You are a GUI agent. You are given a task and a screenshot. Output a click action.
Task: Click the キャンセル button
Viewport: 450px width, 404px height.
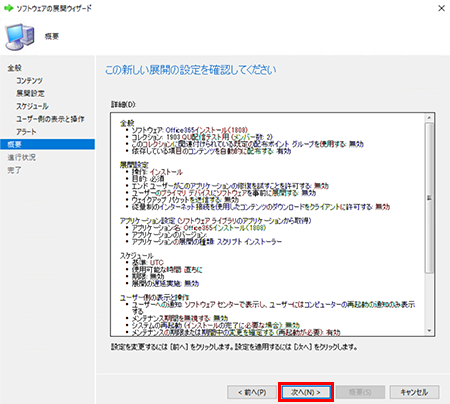(414, 392)
